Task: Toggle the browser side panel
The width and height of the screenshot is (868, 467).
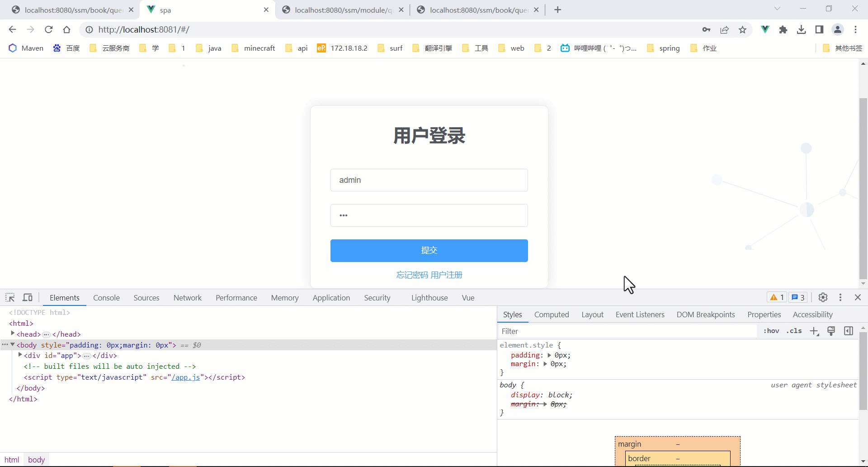Action: click(819, 29)
